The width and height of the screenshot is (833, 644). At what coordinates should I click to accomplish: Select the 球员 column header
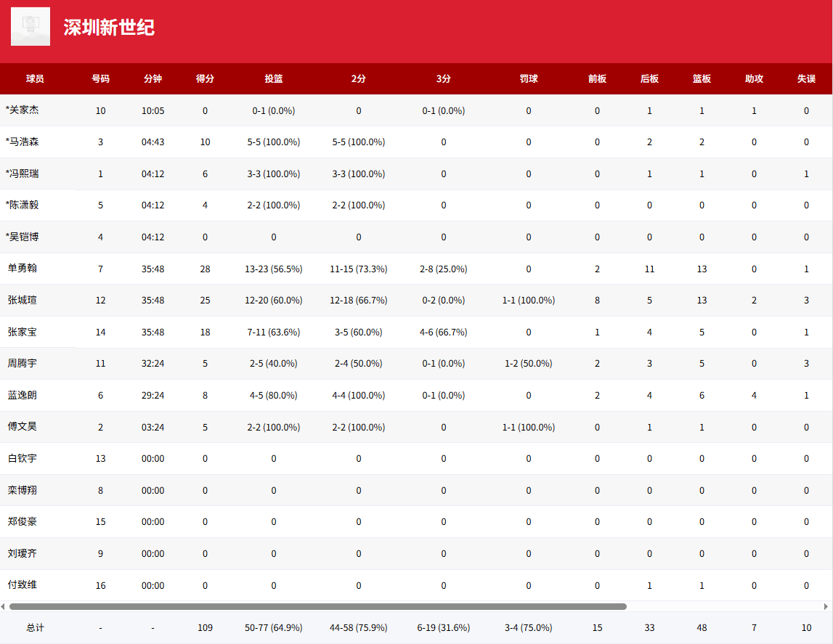35,78
